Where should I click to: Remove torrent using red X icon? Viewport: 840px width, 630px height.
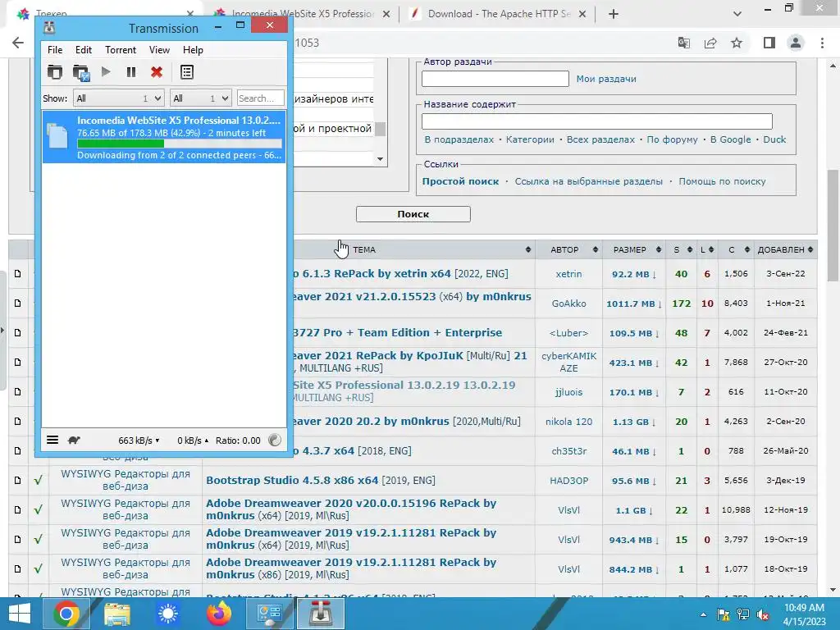(x=157, y=72)
